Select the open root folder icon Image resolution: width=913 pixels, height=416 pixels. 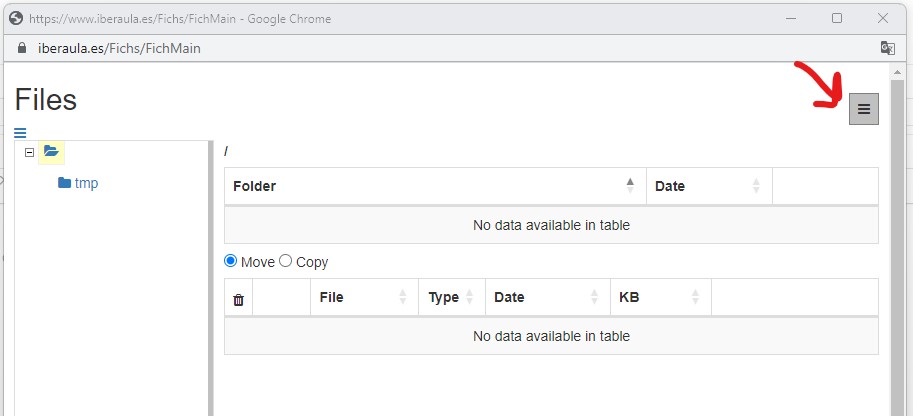51,151
